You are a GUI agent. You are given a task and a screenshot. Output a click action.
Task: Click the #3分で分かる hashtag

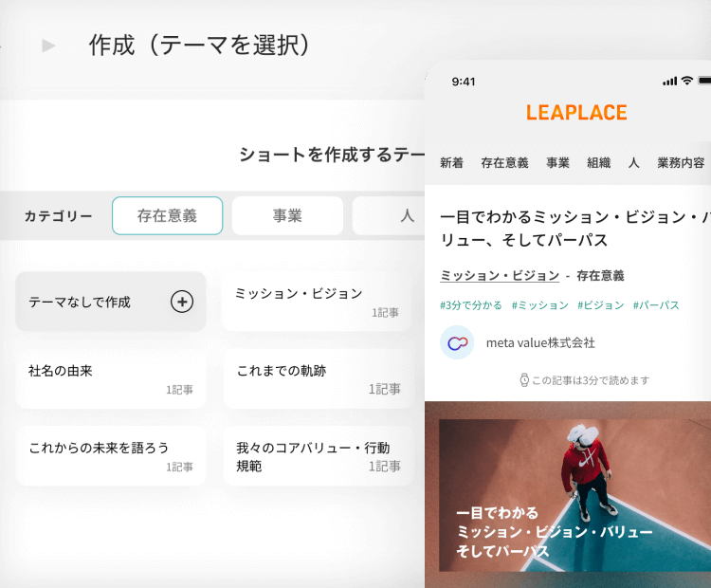[469, 305]
